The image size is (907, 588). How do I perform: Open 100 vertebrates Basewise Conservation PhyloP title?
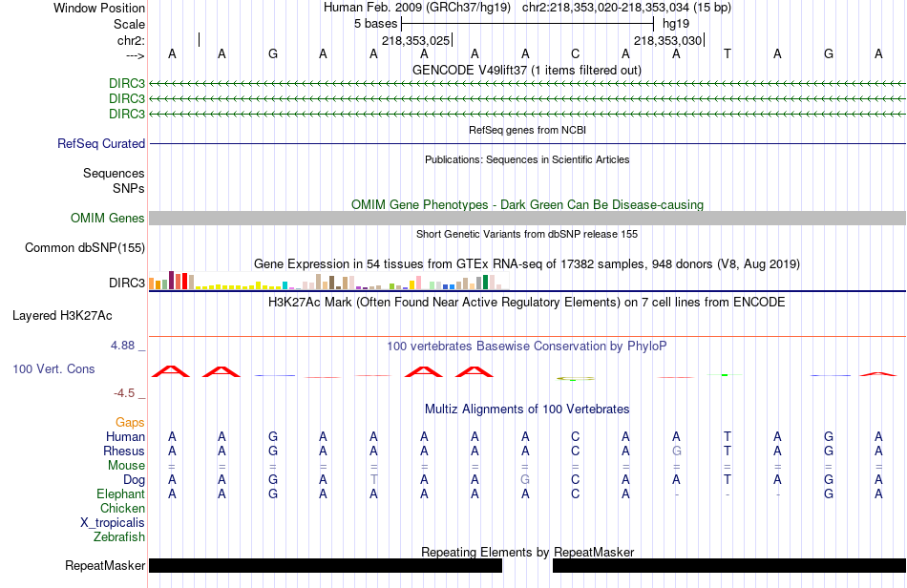pyautogui.click(x=526, y=346)
